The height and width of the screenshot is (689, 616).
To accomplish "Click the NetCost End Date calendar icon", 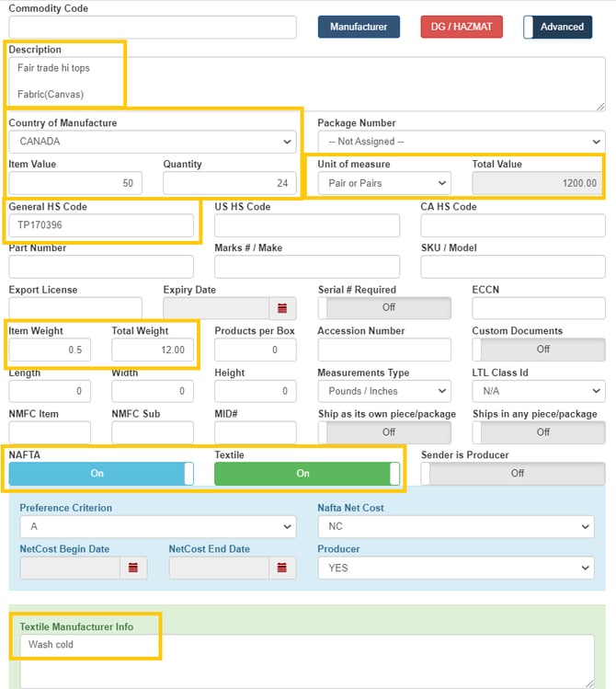I will [282, 568].
